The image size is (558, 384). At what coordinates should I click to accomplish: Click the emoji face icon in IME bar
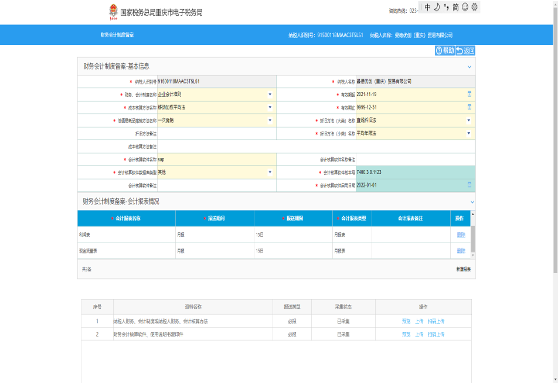pyautogui.click(x=465, y=7)
